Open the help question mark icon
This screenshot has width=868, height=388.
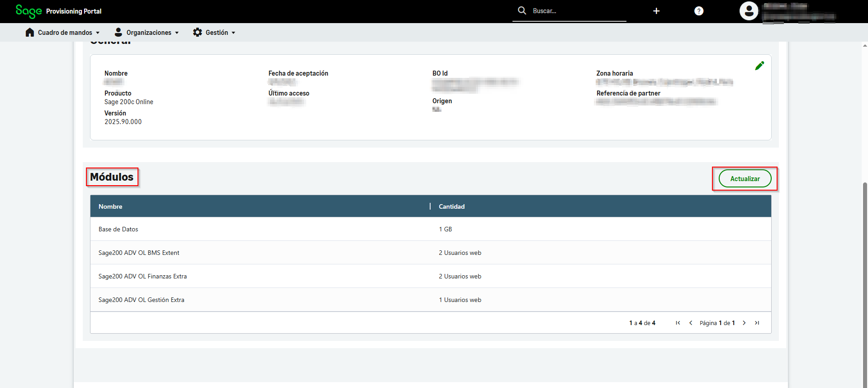tap(699, 11)
